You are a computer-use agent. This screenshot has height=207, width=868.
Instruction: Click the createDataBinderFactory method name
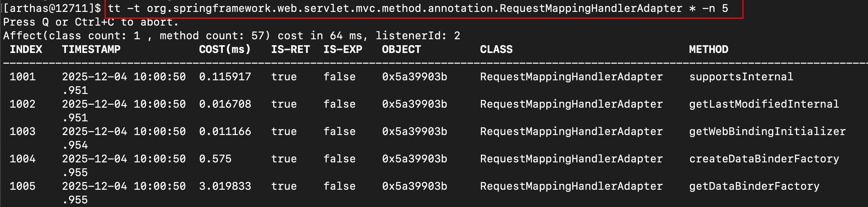click(x=764, y=159)
